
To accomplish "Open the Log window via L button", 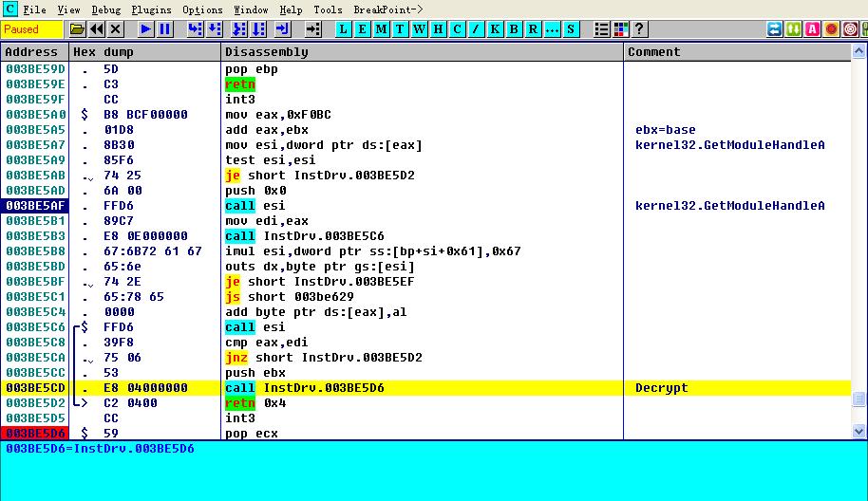I will (x=343, y=29).
